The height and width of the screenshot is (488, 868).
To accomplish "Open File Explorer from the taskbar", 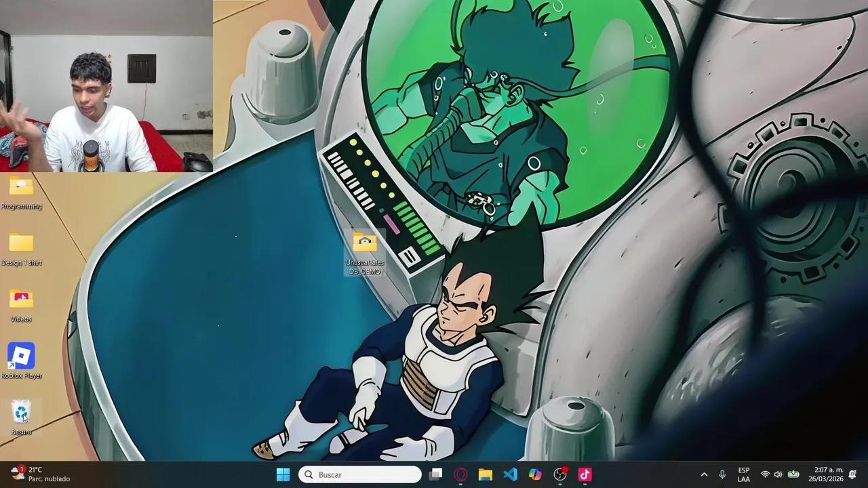I will pos(486,474).
